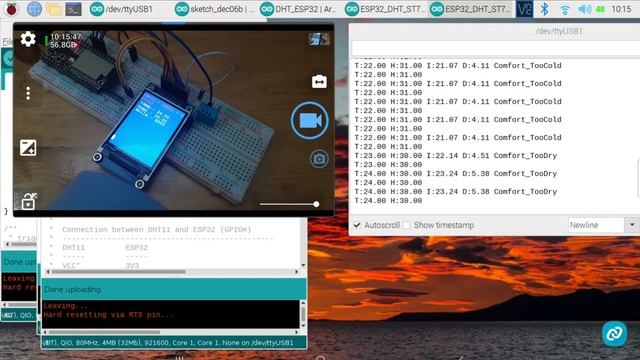Open the Wi-Fi network tray menu
This screenshot has height=360, width=640.
coord(564,9)
